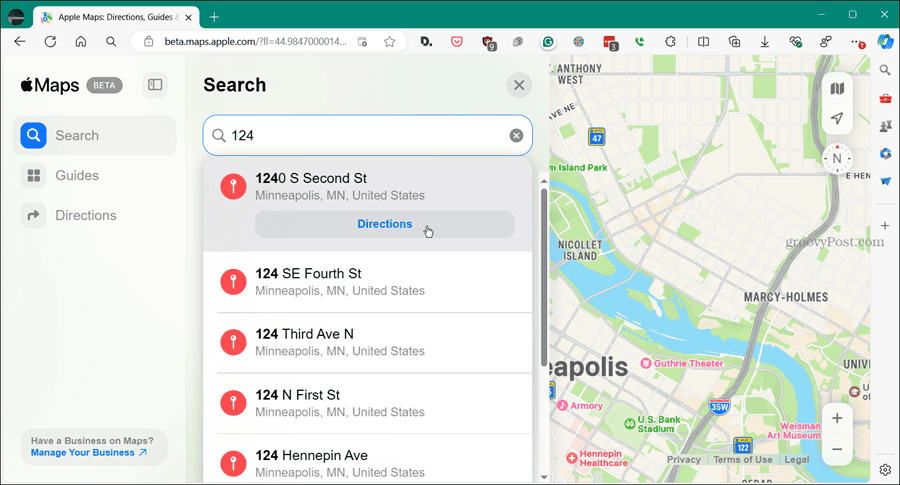The image size is (900, 485).
Task: Click the pin icon beside 124 N First St
Action: click(x=234, y=403)
